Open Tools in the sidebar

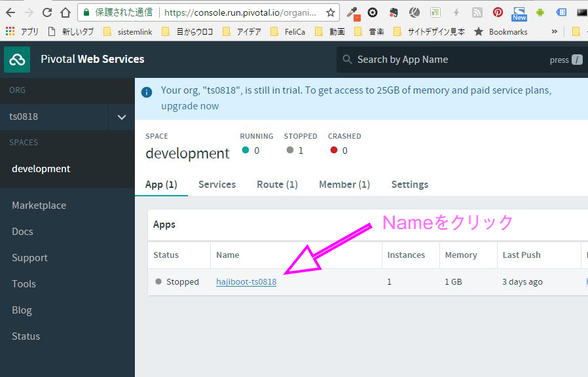pos(24,284)
